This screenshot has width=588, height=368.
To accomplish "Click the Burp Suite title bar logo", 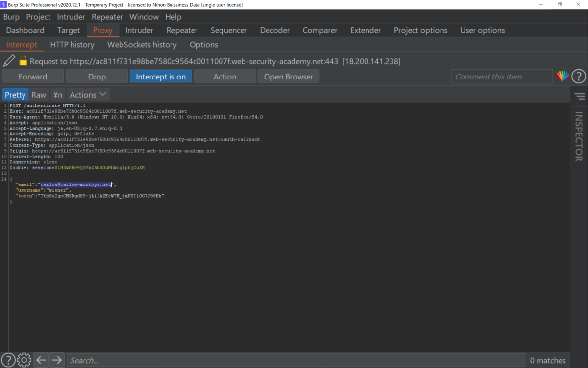I will click(3, 4).
